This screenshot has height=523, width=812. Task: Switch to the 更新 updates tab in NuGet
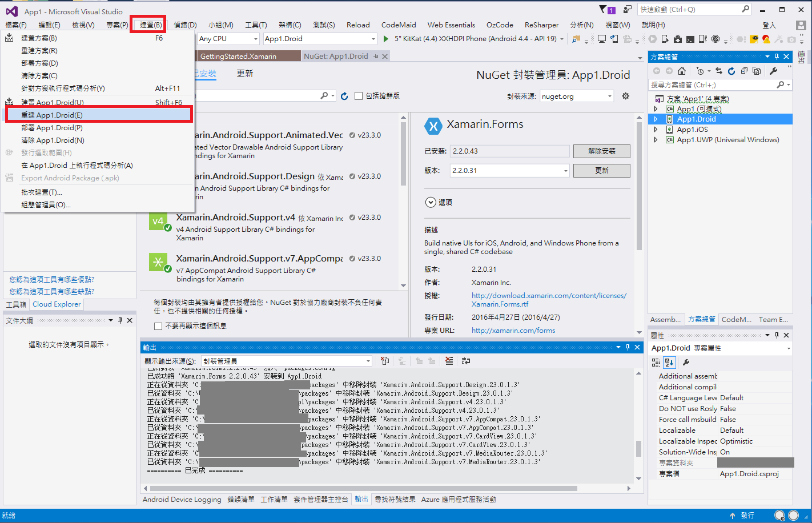point(245,74)
